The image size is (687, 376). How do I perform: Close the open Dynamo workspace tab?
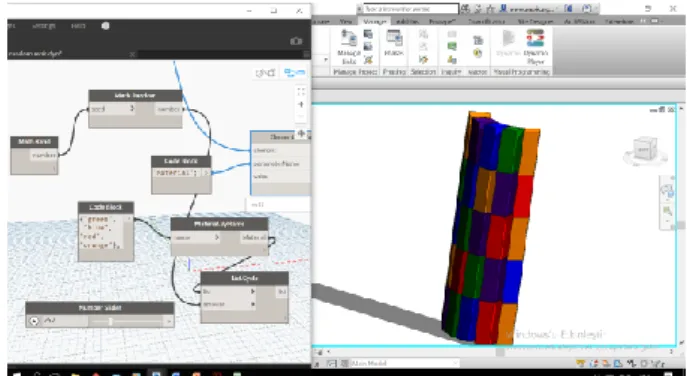(133, 54)
